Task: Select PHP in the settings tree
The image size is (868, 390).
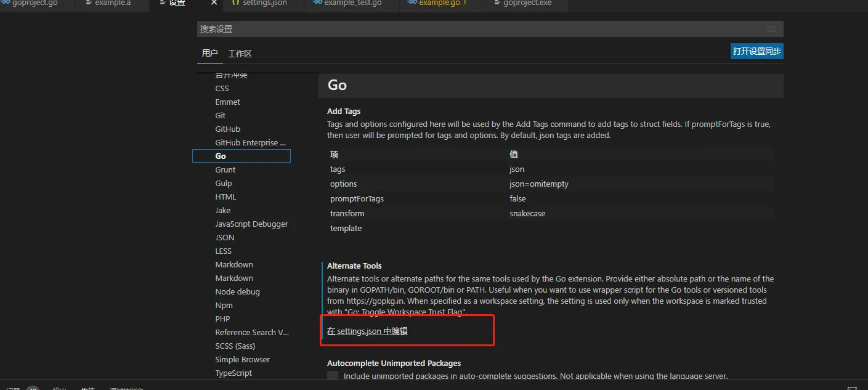Action: (x=222, y=319)
